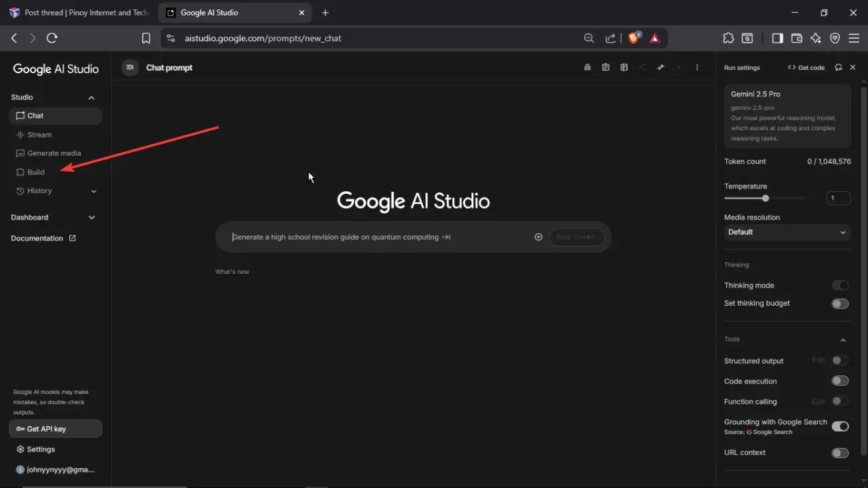Click the Get code button

(806, 67)
